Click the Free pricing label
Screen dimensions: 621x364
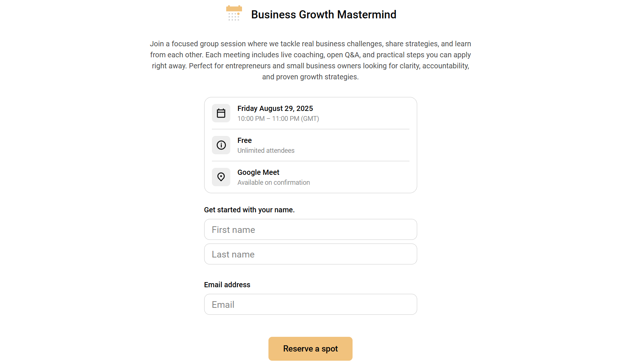pyautogui.click(x=244, y=140)
